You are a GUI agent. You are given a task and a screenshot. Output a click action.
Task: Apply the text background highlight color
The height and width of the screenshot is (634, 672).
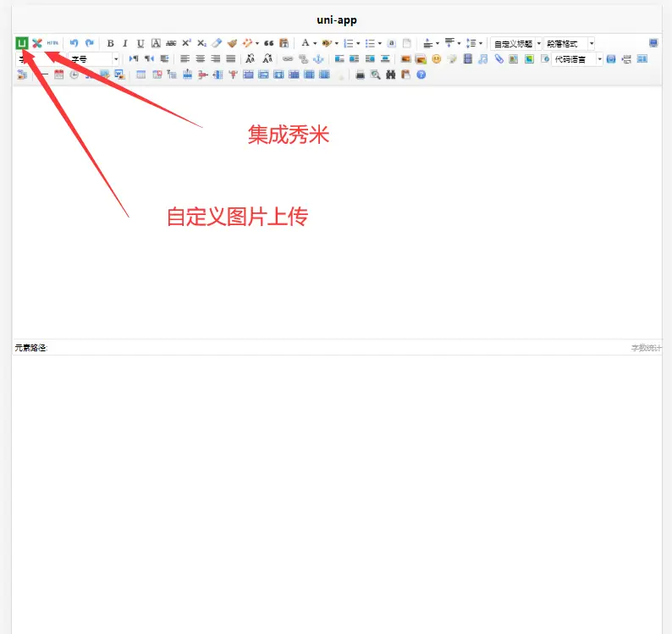(x=327, y=43)
